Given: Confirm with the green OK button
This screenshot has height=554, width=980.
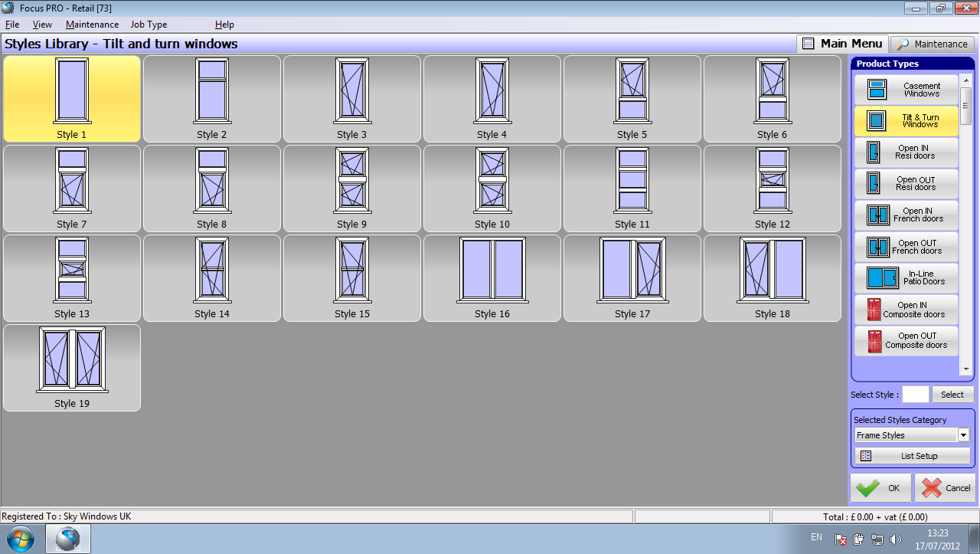Looking at the screenshot, I should click(880, 488).
